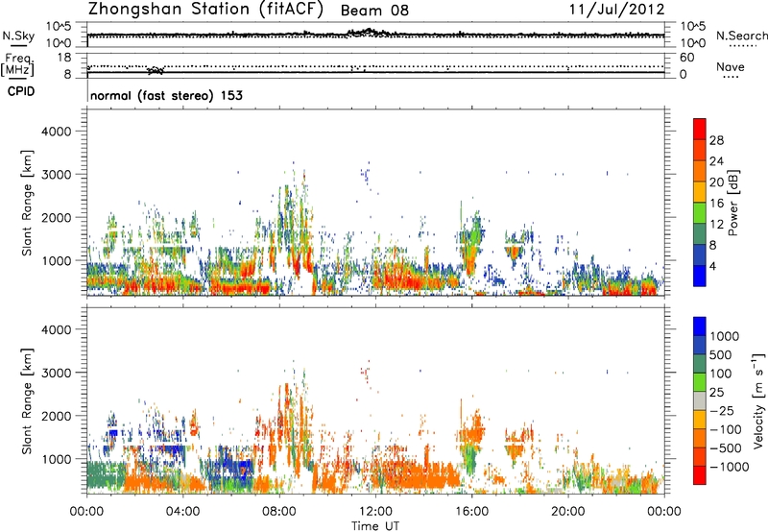Click the power panel 'Slant Range [km]' label
Viewport: 768px width, 532px height.
27,203
